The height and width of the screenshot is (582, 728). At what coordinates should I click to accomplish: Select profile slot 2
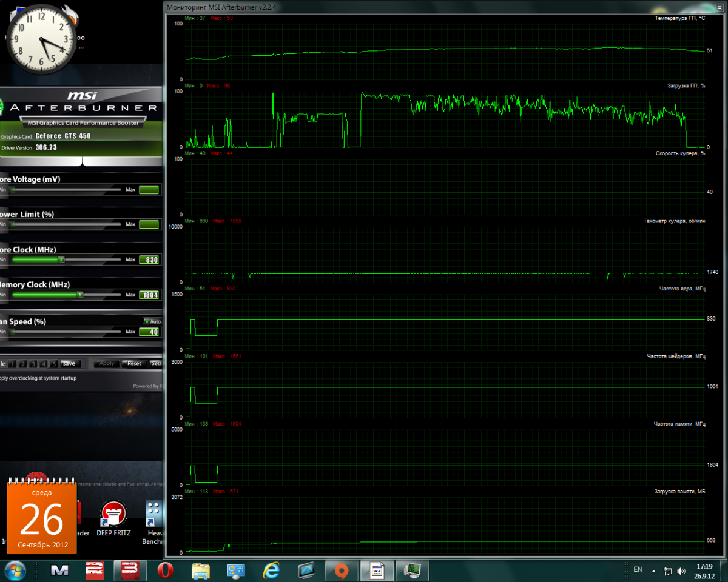[22, 364]
